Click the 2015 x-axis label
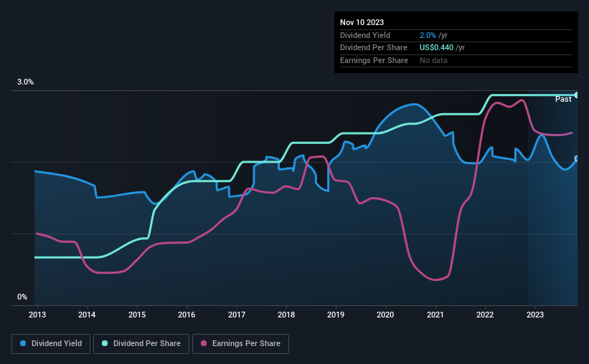Viewport: 589px width, 364px height. coord(137,315)
